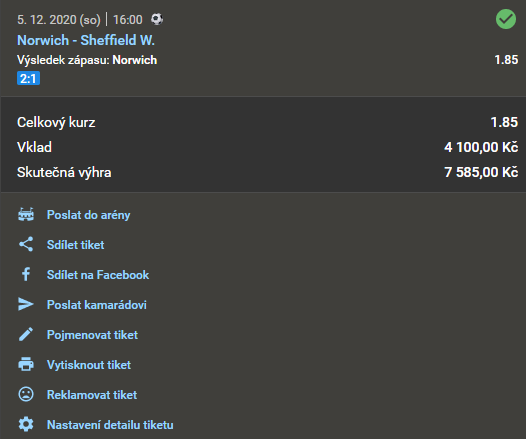Image resolution: width=526 pixels, height=439 pixels.
Task: Open Nastavení detailu tiketu
Action: [x=110, y=425]
